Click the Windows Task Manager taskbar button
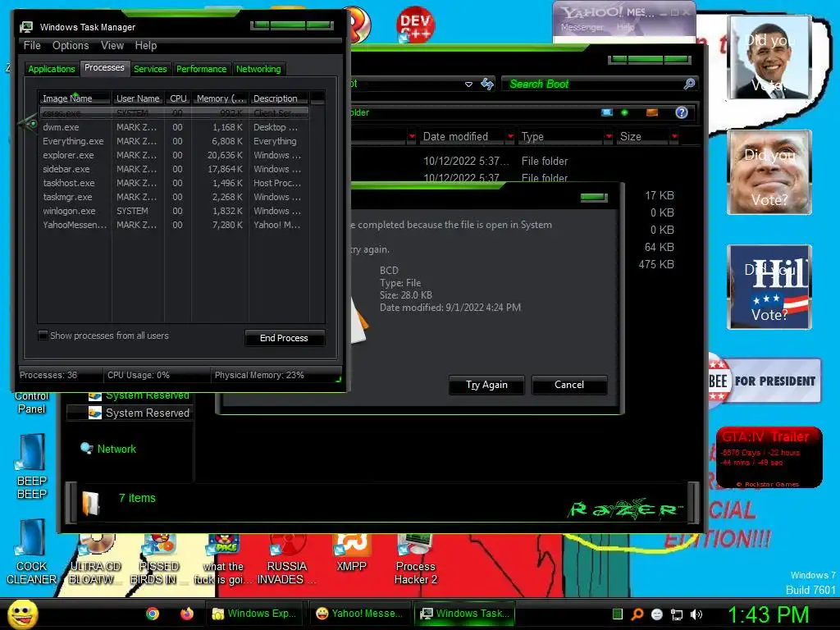Image resolution: width=840 pixels, height=630 pixels. pos(464,614)
